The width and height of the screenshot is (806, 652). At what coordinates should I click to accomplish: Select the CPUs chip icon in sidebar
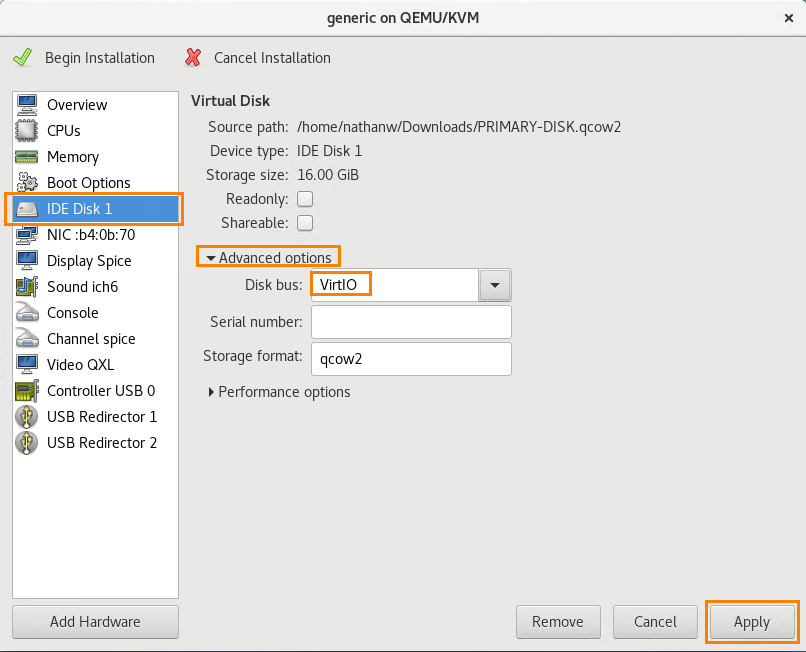coord(27,131)
